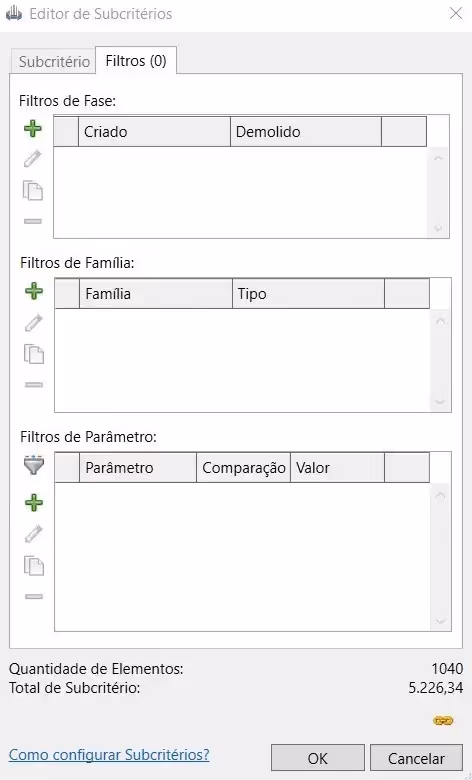This screenshot has width=472, height=780.
Task: Open the funnel icon in Filtros de Parâmetro
Action: [34, 466]
